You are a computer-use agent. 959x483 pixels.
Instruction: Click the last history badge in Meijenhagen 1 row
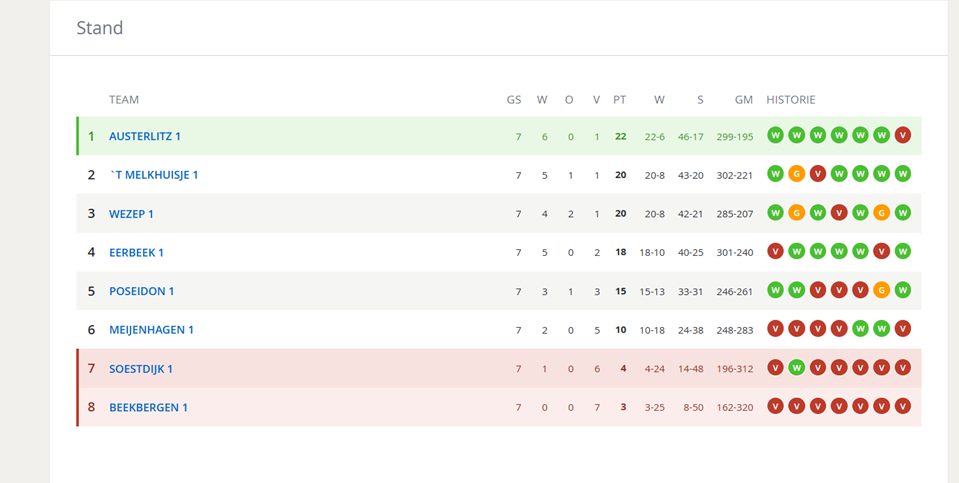coord(903,329)
